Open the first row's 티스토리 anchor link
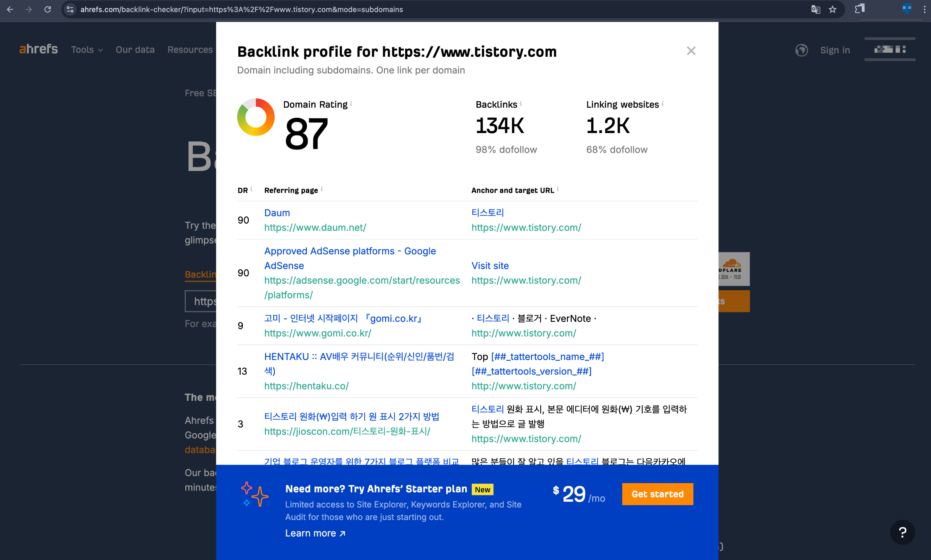The image size is (931, 560). pyautogui.click(x=488, y=213)
